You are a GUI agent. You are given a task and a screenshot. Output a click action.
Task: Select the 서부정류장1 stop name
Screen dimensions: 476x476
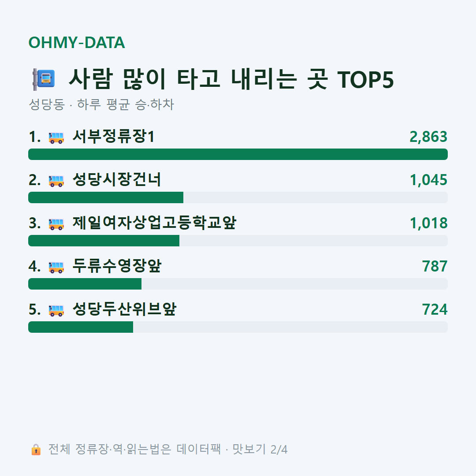(x=114, y=136)
